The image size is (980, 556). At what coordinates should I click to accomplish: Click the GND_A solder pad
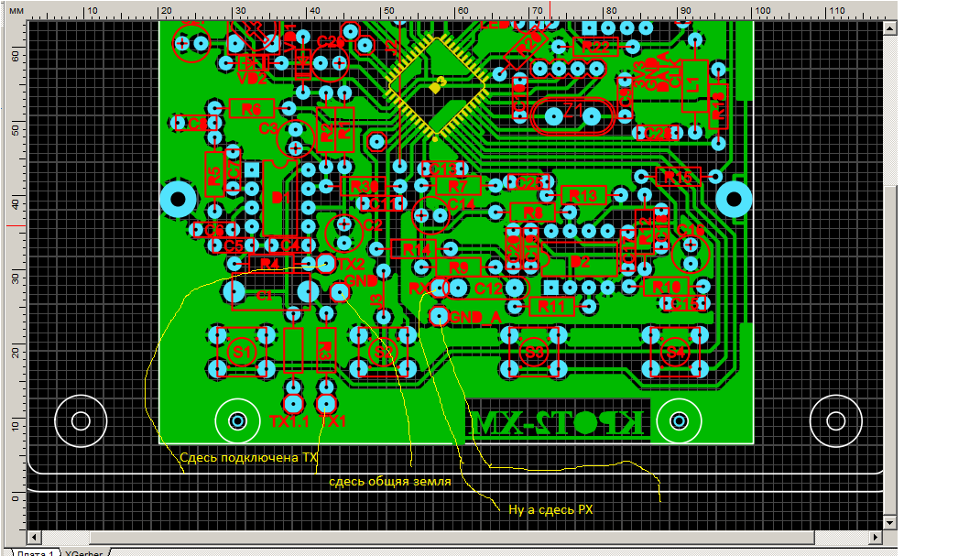440,315
